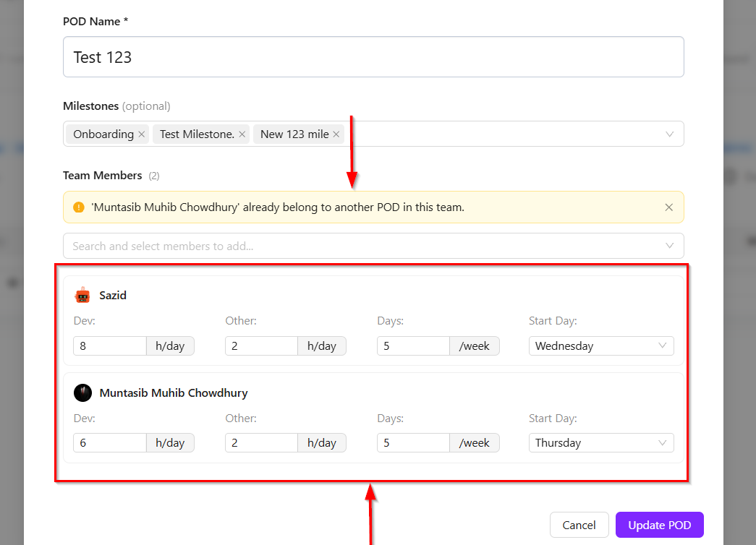Focus the search and select members field
756x545 pixels.
pos(362,246)
